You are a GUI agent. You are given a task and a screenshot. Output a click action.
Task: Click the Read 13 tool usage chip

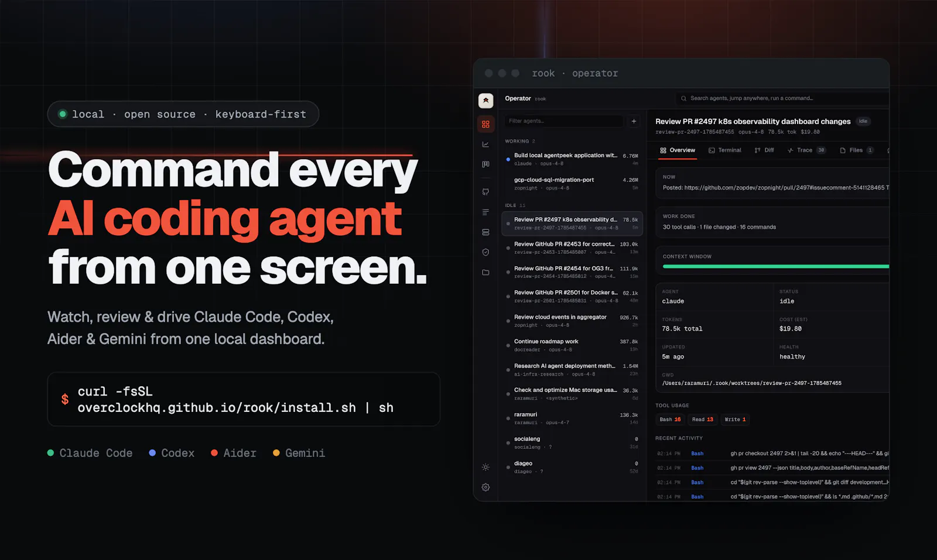[703, 420]
